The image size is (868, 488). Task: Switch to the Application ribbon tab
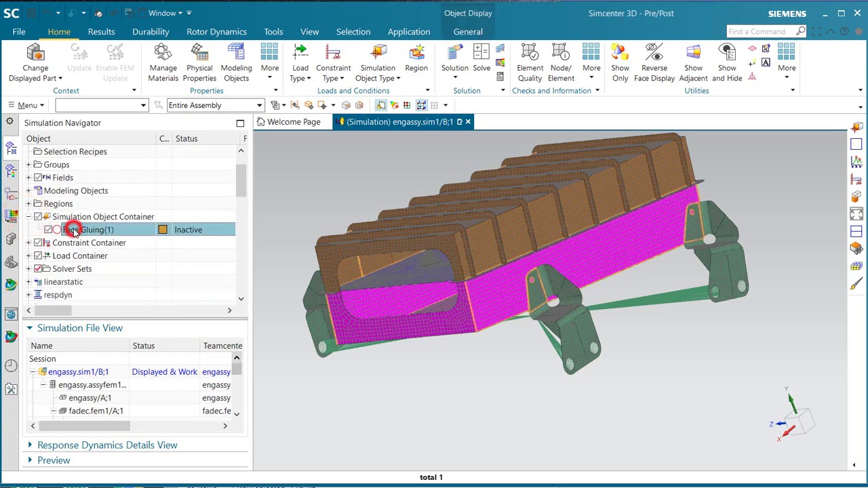[x=409, y=32]
